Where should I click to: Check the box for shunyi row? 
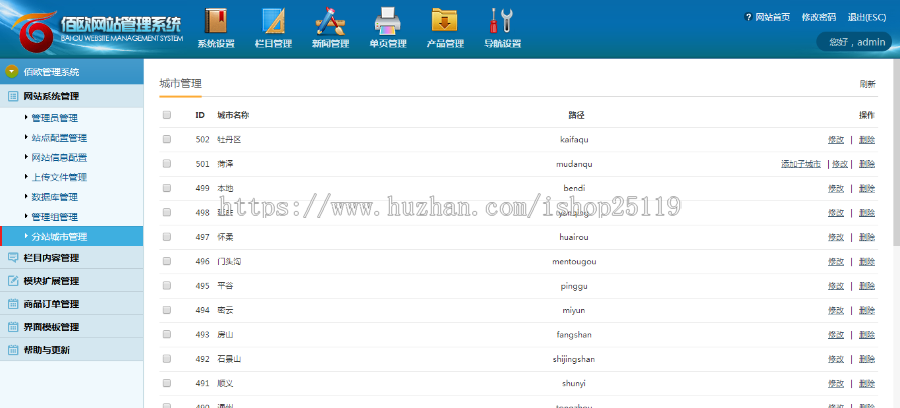(167, 383)
